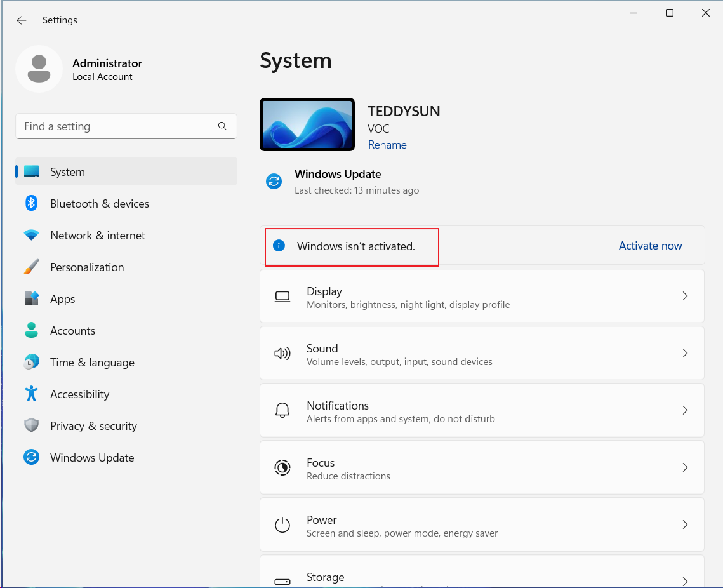Expand Sound settings via its chevron

point(685,353)
